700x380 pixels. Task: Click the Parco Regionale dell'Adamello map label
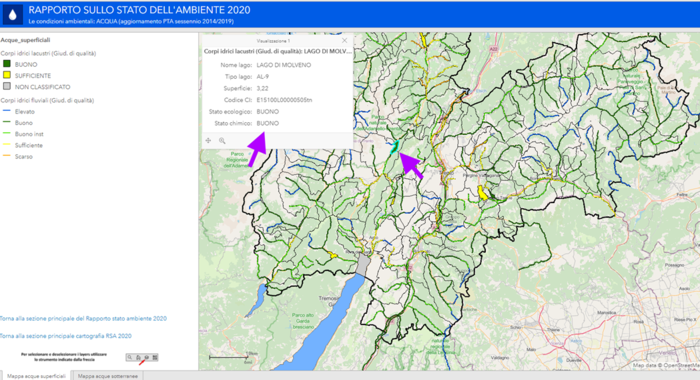click(237, 159)
